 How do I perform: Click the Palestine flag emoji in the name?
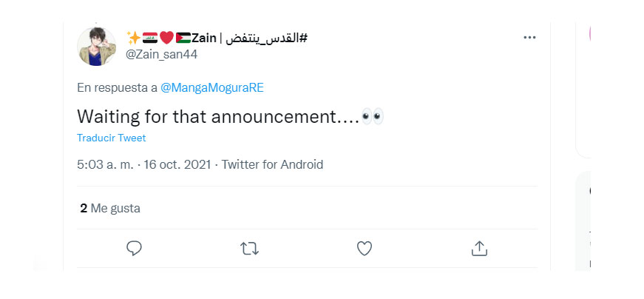[x=183, y=38]
